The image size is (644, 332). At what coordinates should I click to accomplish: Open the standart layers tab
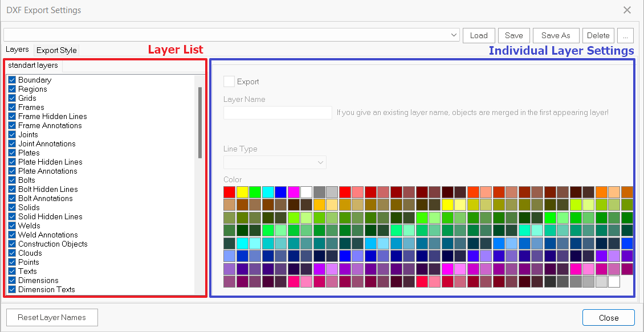(x=33, y=65)
